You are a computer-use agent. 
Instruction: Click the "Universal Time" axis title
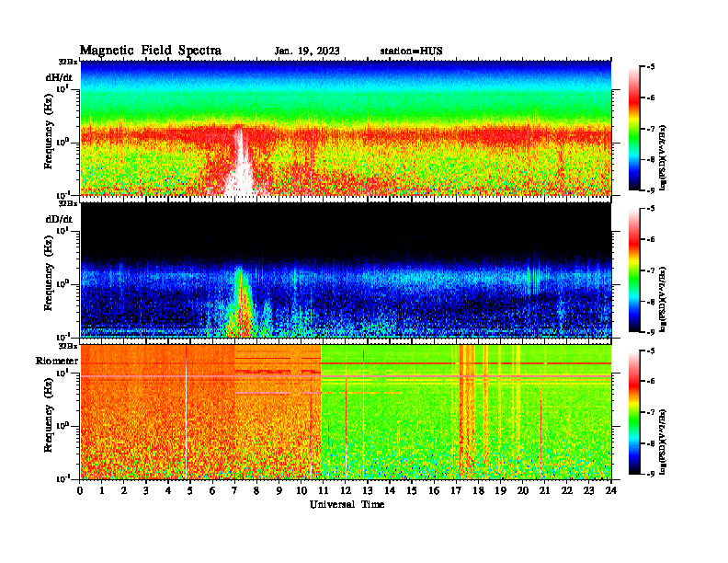347,504
